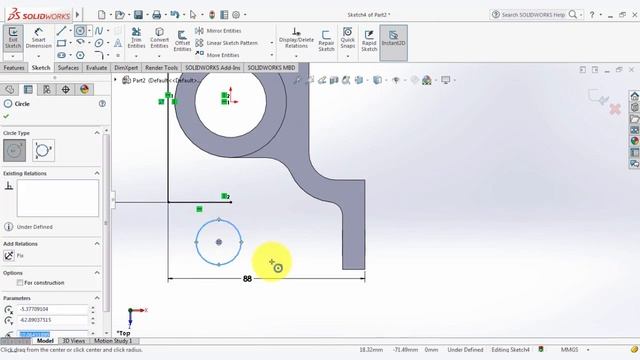Viewport: 640px width, 360px height.
Task: Select the Polygon sketch tool
Action: tap(80, 55)
